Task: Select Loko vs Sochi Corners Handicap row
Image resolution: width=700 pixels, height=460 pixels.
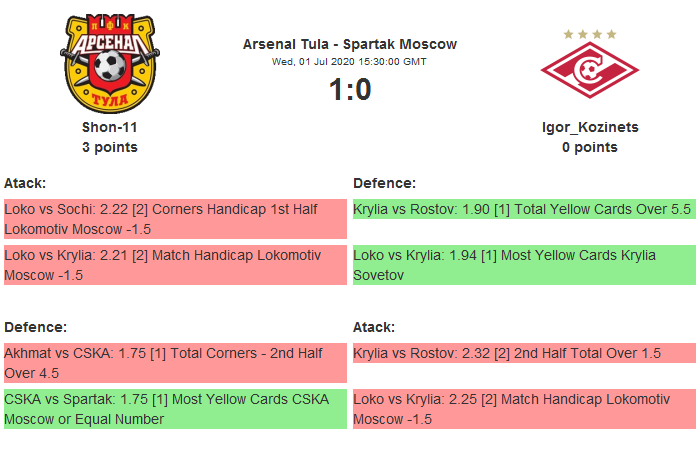Action: 174,219
